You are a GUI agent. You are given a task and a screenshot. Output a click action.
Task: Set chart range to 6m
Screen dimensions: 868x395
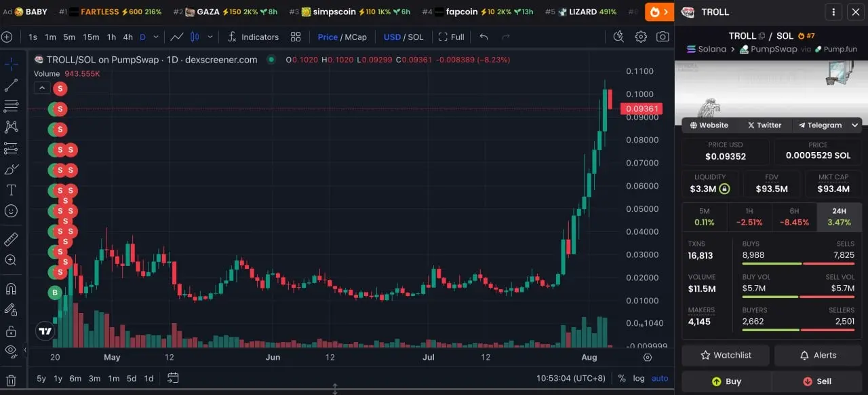pos(75,378)
